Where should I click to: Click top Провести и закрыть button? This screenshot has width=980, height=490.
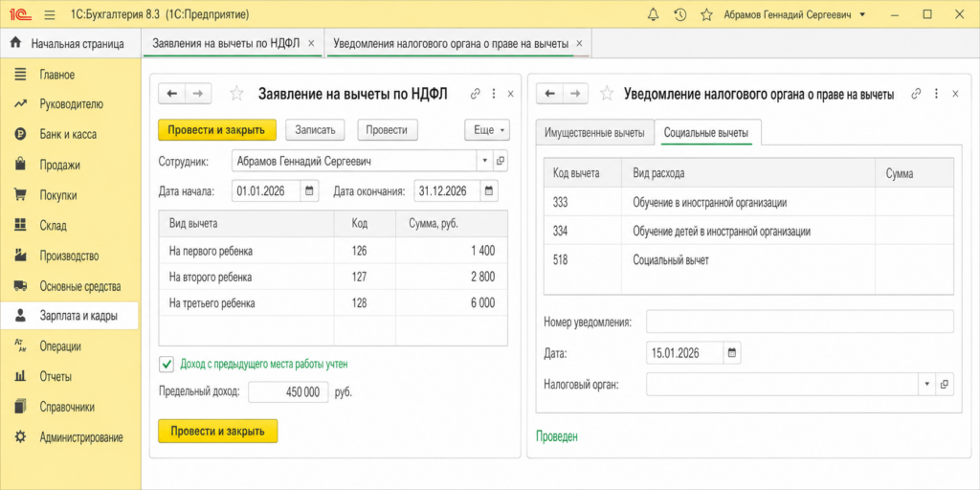[x=217, y=130]
